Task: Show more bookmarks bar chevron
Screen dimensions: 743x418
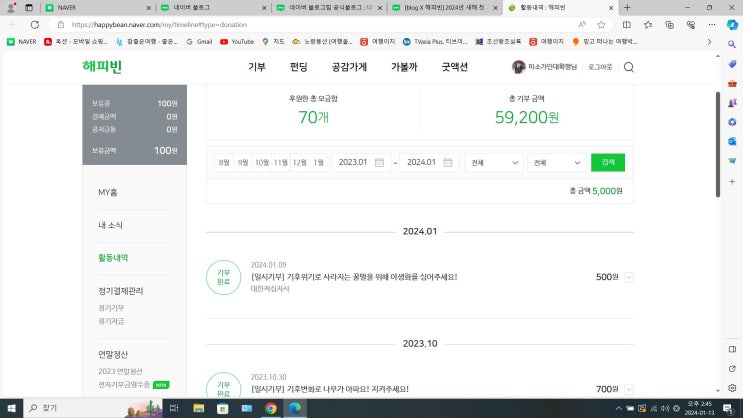Action: click(x=709, y=42)
